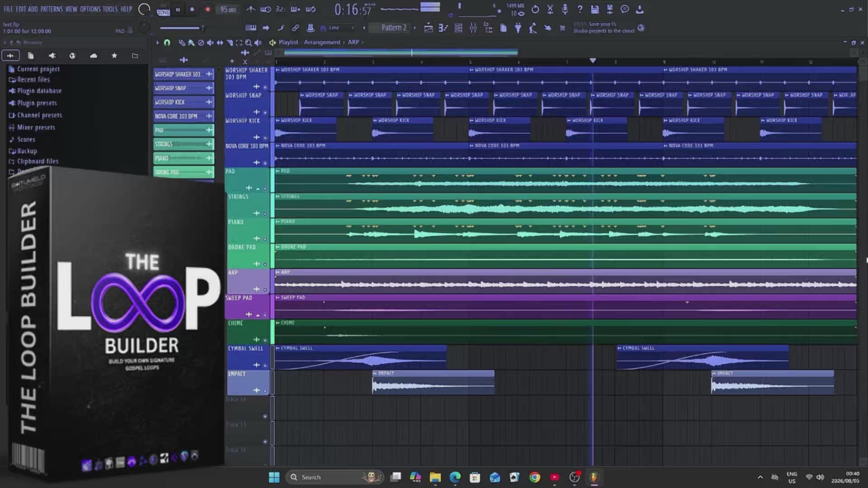Open the plugin picker plug icon

coord(518,28)
